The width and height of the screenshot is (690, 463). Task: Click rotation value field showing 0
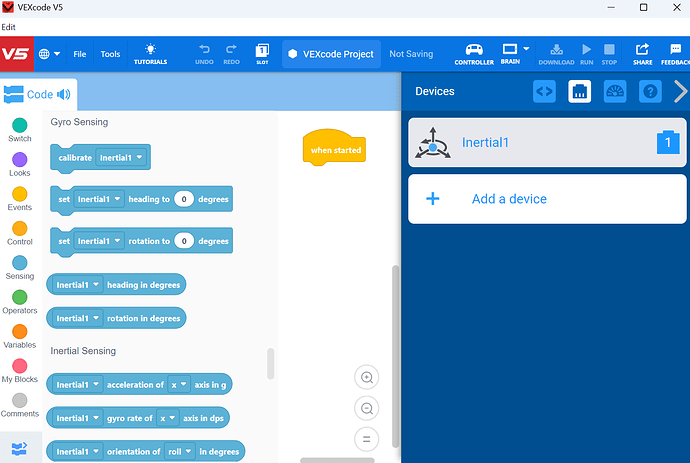184,241
